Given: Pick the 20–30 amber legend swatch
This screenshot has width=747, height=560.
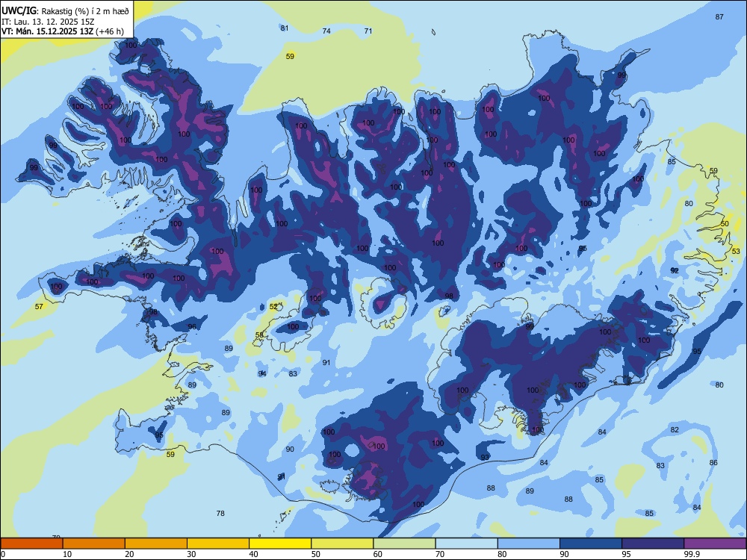Looking at the screenshot, I should (156, 544).
